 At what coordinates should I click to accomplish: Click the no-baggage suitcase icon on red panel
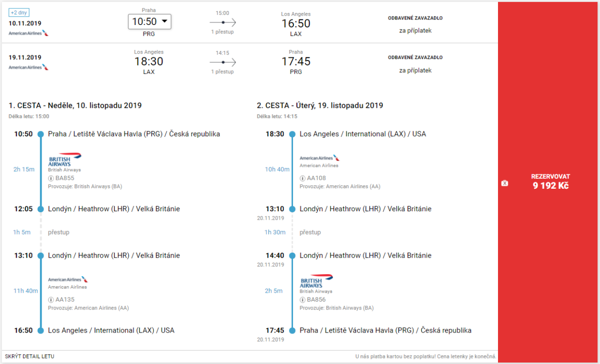coord(504,183)
